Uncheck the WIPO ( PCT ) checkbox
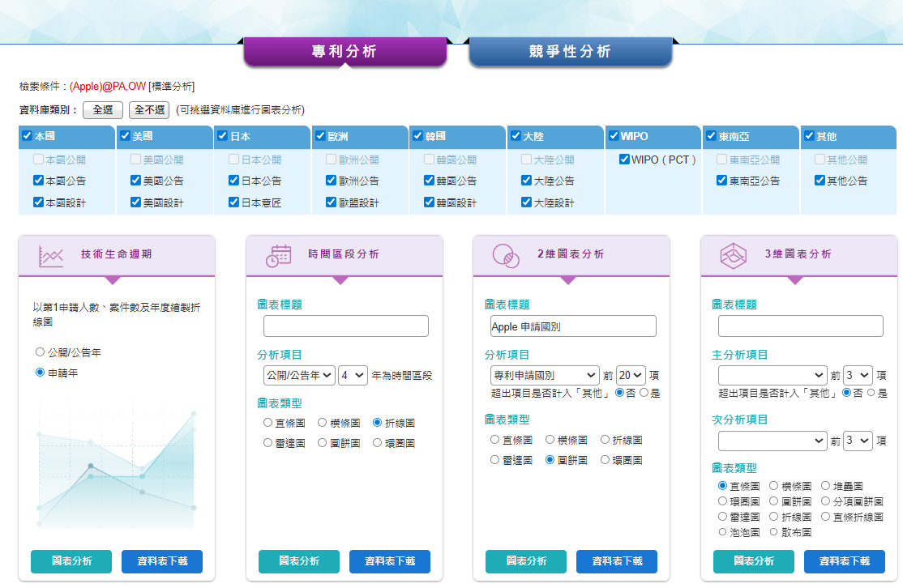The image size is (903, 588). [624, 159]
